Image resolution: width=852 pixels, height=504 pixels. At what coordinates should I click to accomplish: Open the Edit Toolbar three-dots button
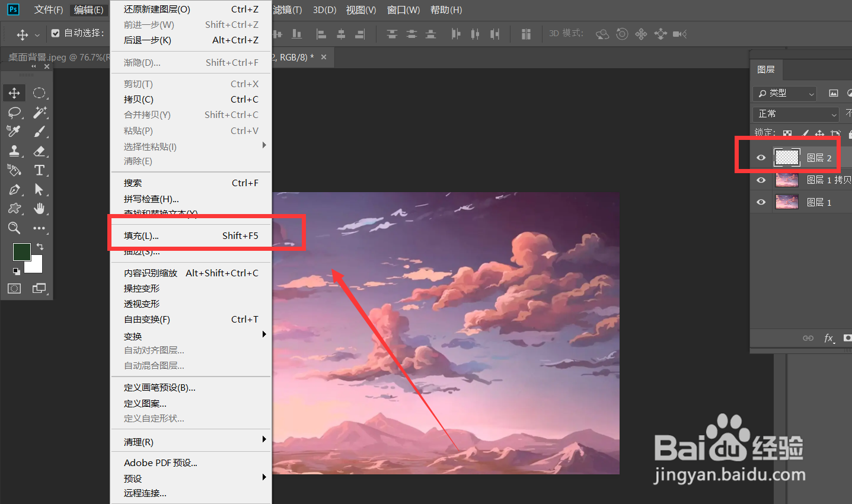tap(39, 228)
